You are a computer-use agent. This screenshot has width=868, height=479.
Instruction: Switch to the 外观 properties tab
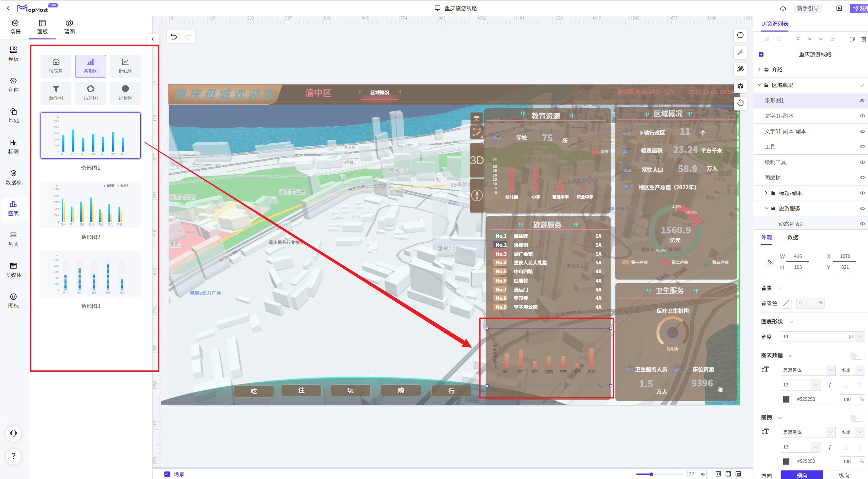pos(766,237)
